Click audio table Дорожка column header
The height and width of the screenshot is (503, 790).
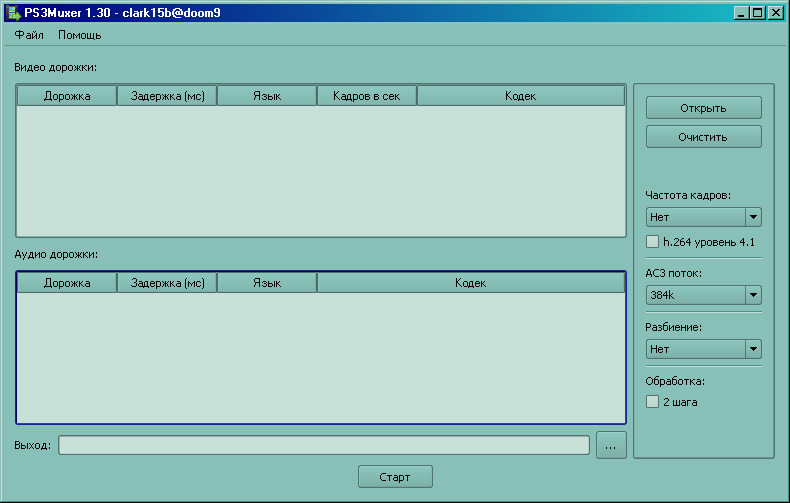67,283
